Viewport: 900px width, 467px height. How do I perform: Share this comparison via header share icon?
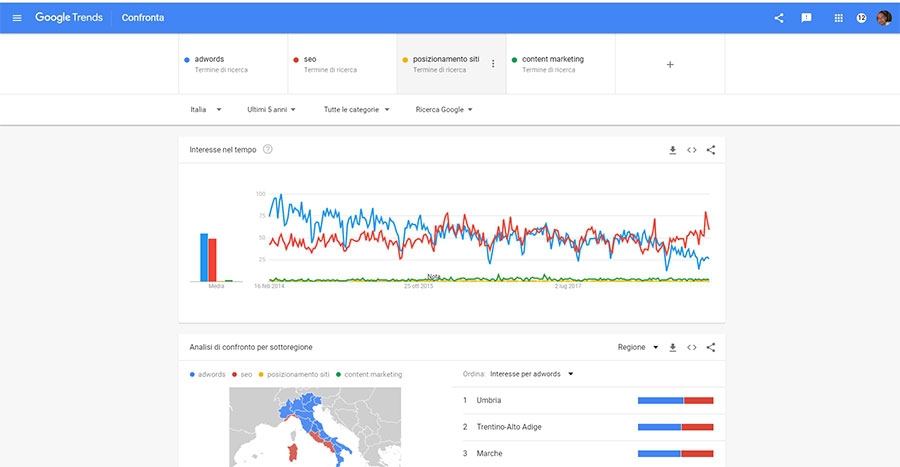tap(779, 18)
